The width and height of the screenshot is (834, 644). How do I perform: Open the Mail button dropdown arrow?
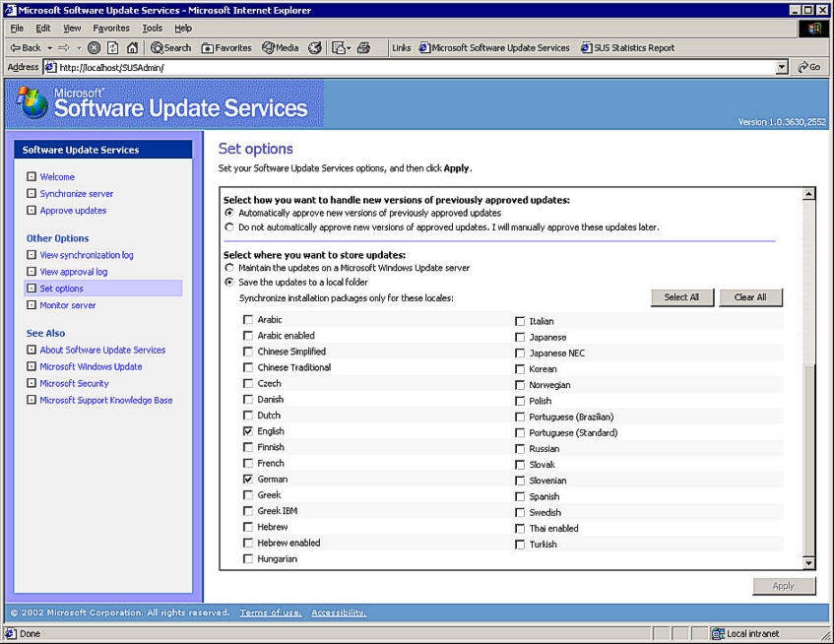point(349,48)
